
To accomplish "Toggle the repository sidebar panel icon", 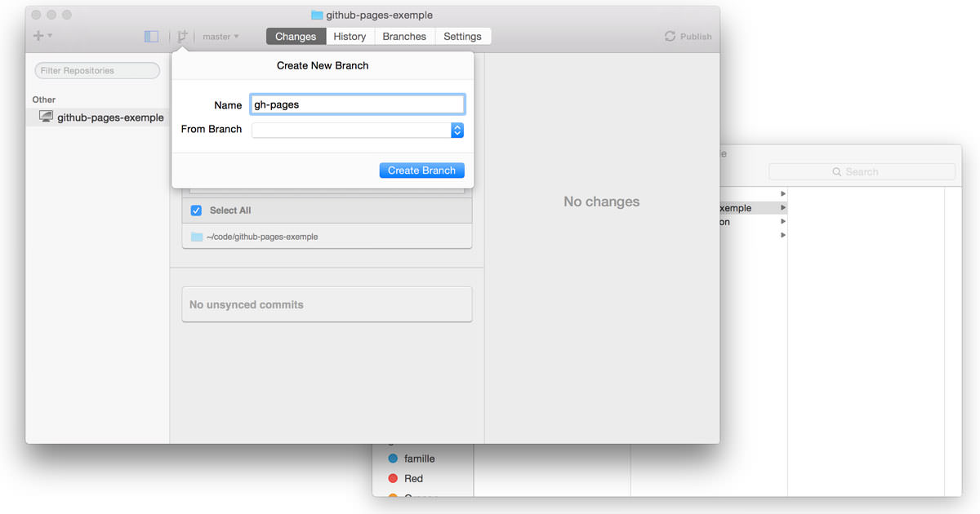I will (151, 36).
